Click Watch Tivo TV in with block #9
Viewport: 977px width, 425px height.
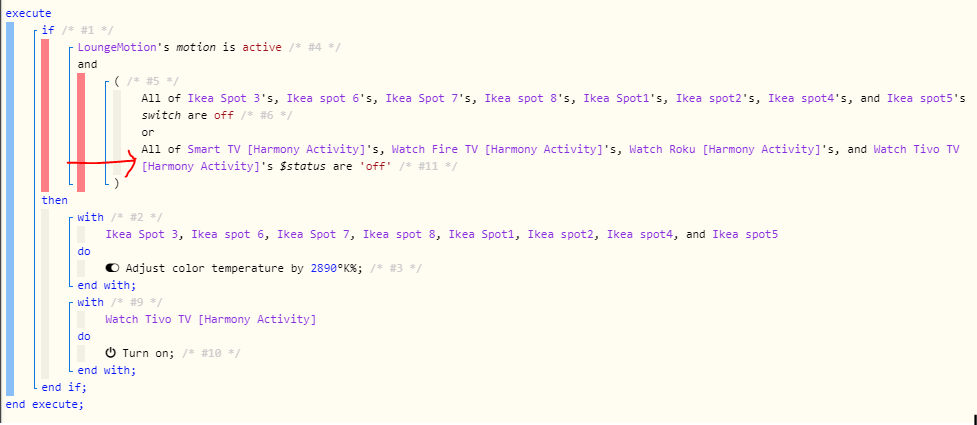coord(211,319)
